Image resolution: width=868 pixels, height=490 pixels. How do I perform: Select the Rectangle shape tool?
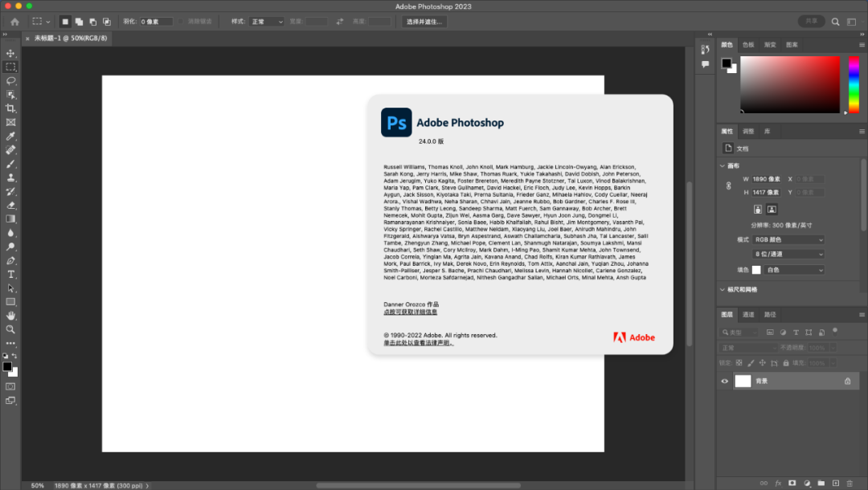click(x=10, y=302)
